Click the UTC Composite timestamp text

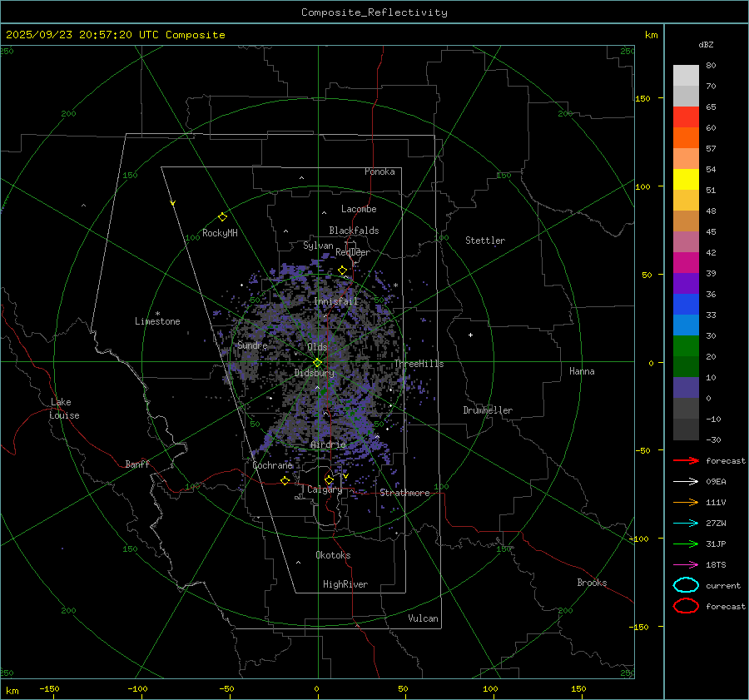coord(115,35)
